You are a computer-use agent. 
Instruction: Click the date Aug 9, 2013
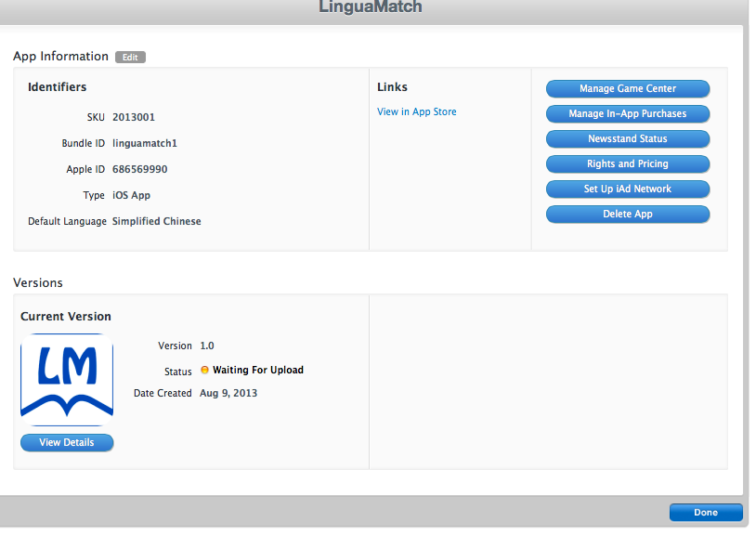click(x=228, y=393)
